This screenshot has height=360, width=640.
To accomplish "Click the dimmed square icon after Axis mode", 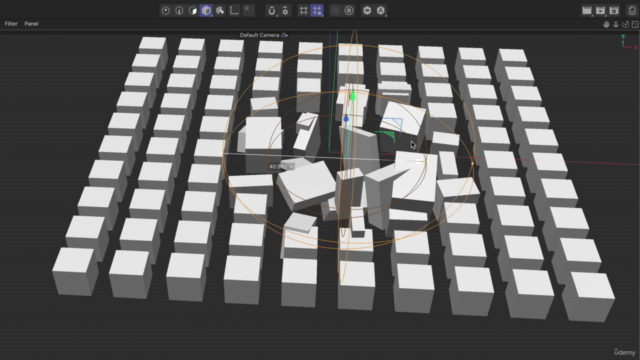I will click(x=248, y=11).
